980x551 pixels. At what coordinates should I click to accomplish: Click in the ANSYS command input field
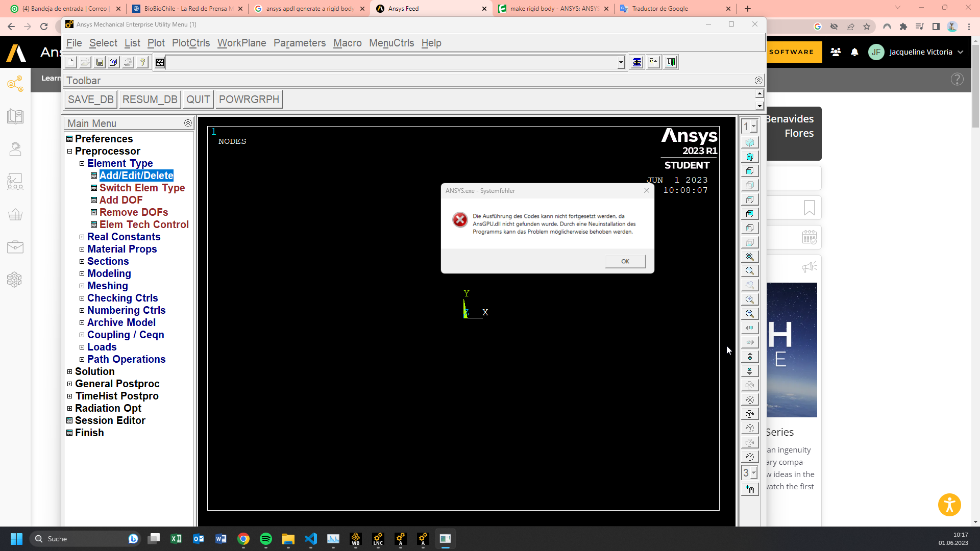point(391,62)
